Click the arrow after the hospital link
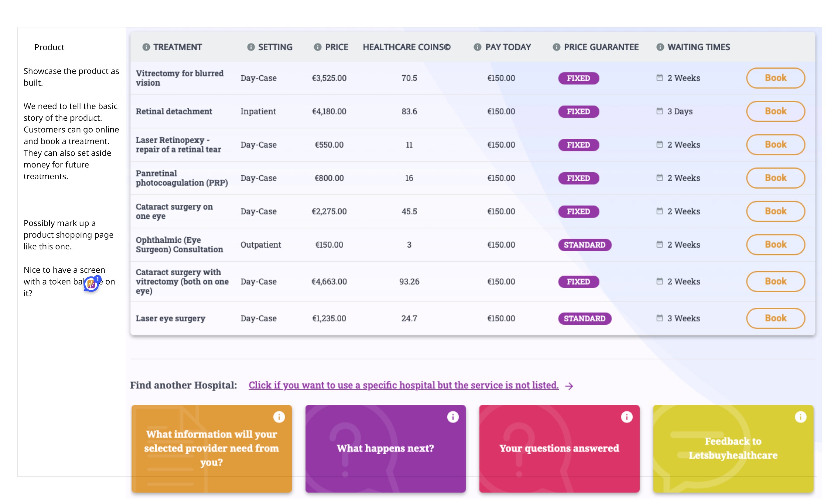Viewport: 827px width, 504px height. (x=569, y=386)
